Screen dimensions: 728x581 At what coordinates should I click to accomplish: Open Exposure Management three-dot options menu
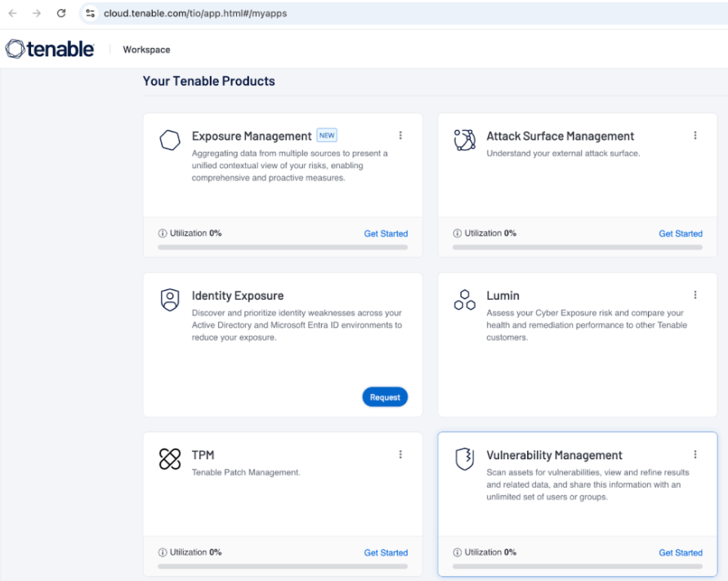click(400, 136)
